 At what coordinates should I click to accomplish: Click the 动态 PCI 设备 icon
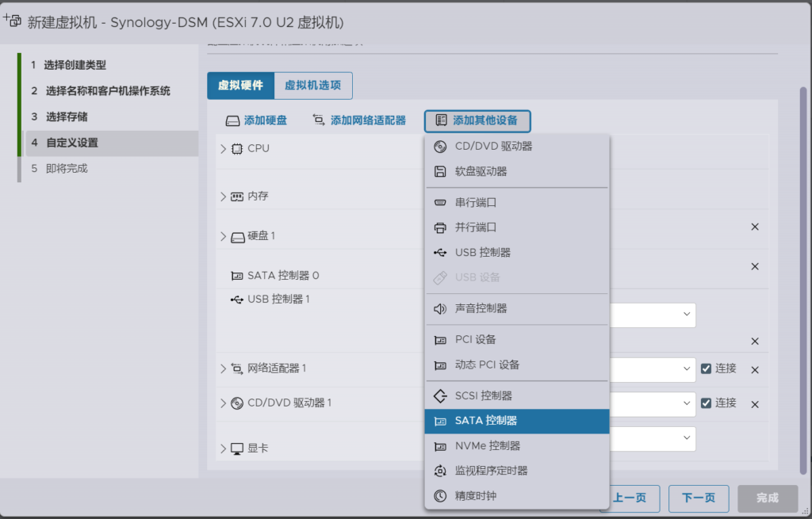click(x=439, y=365)
